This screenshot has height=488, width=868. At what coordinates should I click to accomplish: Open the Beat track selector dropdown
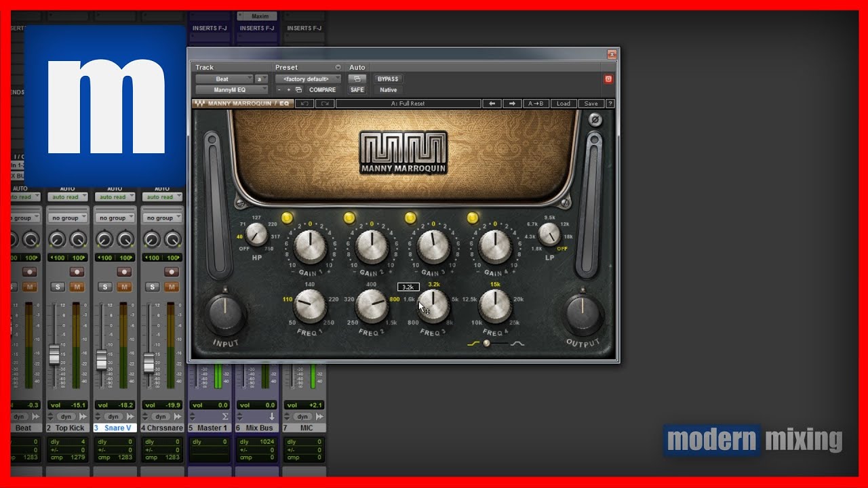pyautogui.click(x=224, y=79)
